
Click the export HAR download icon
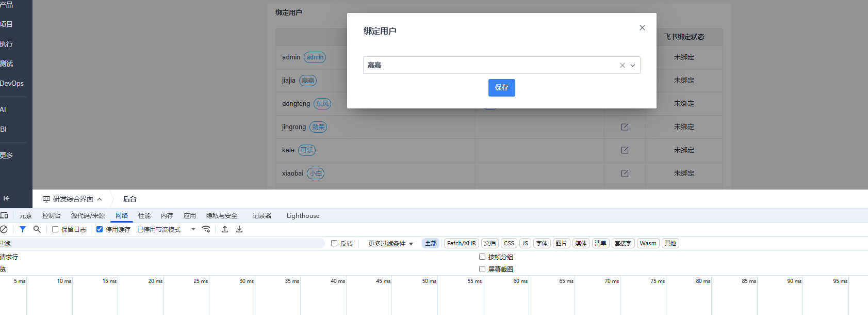239,229
